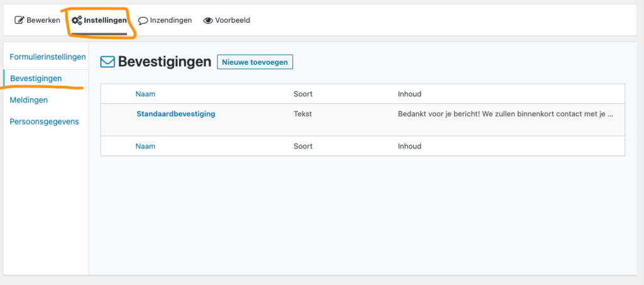Screen dimensions: 644x285
Task: Open the Bewerken tab
Action: tap(37, 20)
